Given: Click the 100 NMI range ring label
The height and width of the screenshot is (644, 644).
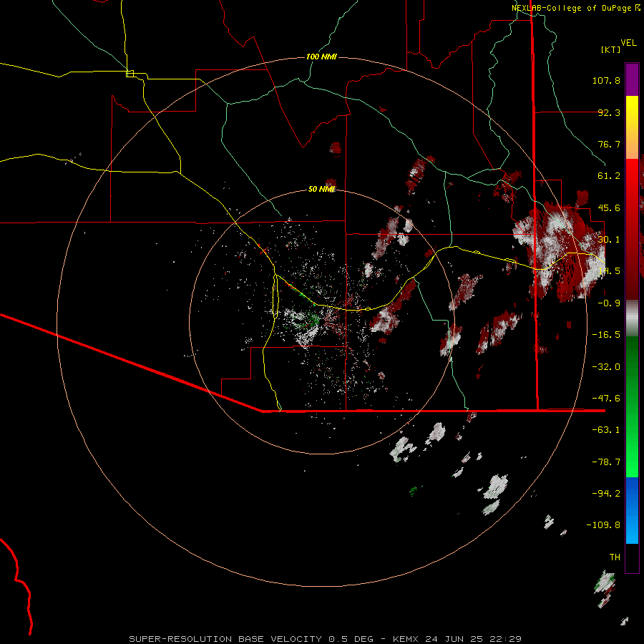Looking at the screenshot, I should click(x=321, y=57).
